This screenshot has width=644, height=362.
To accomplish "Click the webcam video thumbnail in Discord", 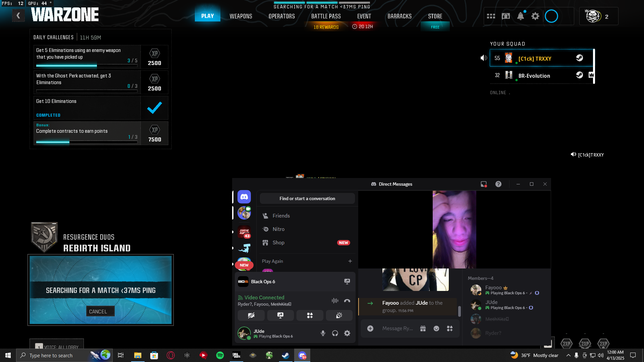I will point(454,230).
